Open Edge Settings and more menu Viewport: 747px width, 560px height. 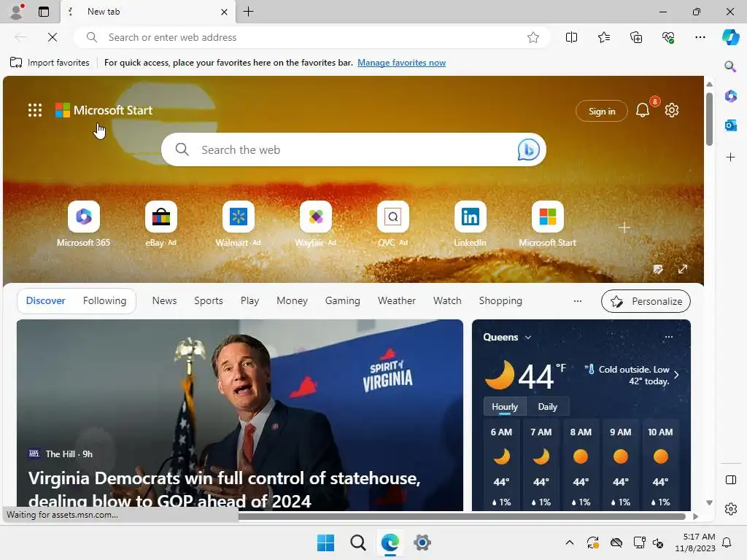[x=700, y=37]
